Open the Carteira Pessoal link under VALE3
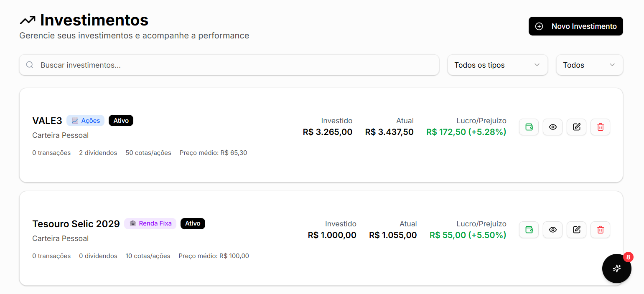 point(60,135)
